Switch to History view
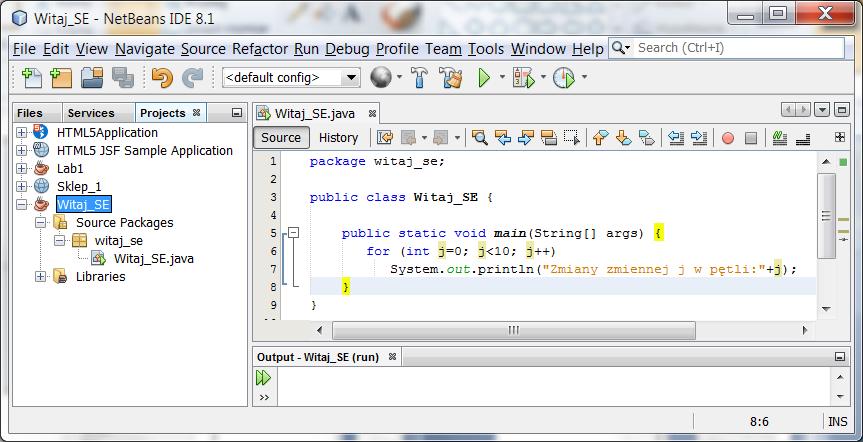The height and width of the screenshot is (442, 863). 338,138
